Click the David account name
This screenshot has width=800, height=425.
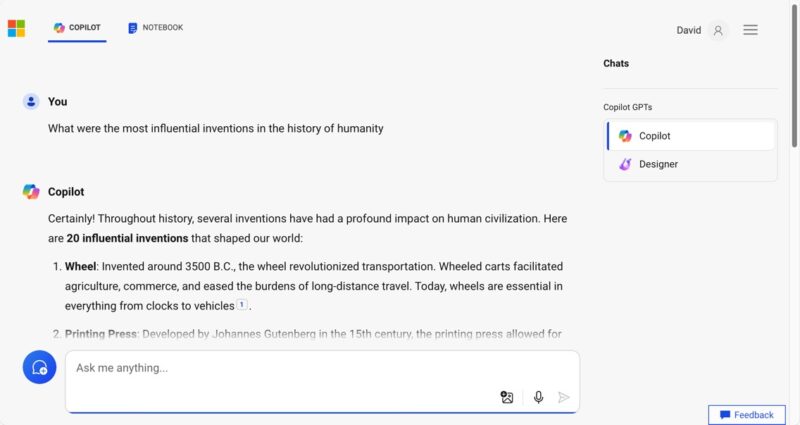[x=689, y=30]
